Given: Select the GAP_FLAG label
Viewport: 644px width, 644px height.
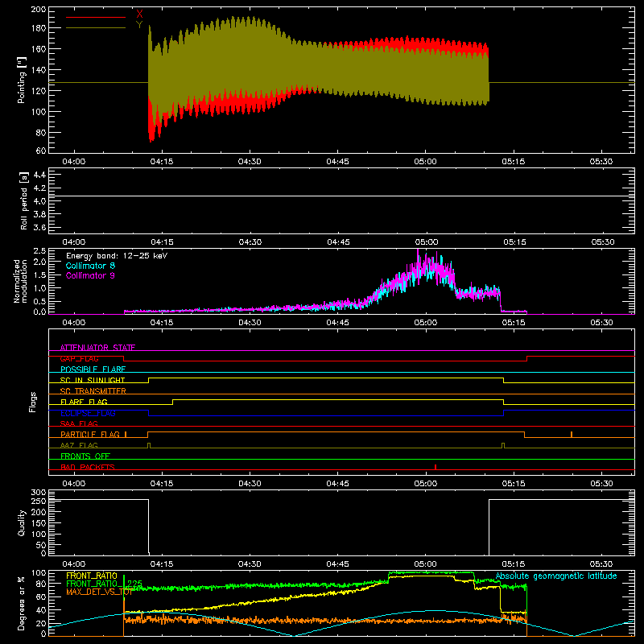Looking at the screenshot, I should pyautogui.click(x=79, y=358).
